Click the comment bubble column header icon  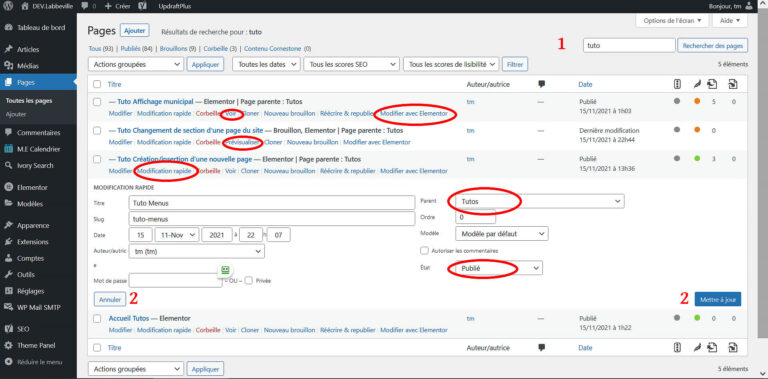tap(541, 84)
